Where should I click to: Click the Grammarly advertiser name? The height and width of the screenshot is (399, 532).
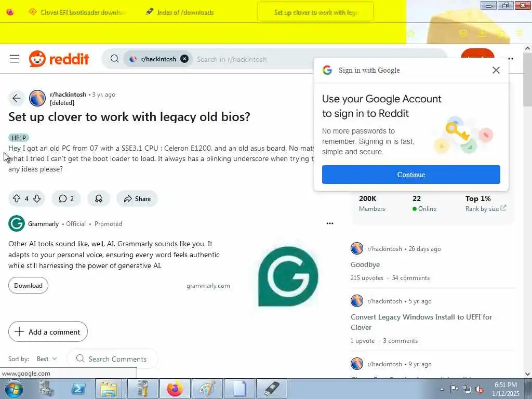coord(44,224)
